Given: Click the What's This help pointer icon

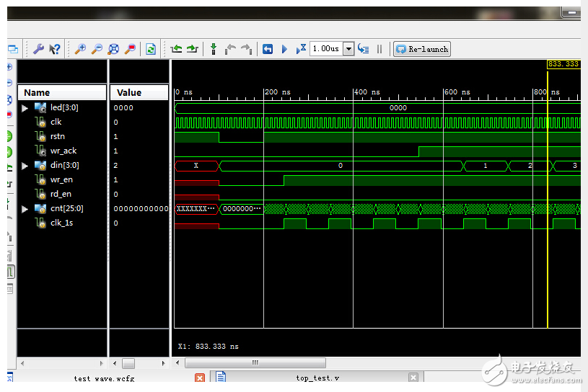Looking at the screenshot, I should click(55, 49).
